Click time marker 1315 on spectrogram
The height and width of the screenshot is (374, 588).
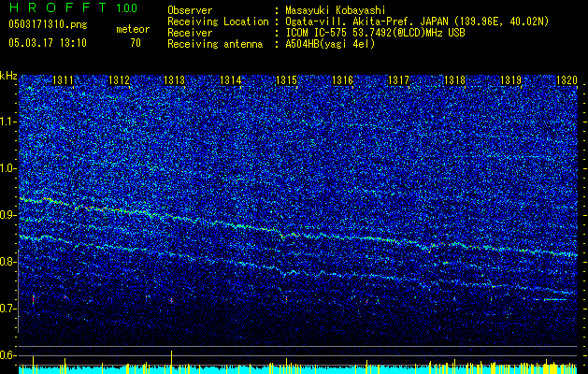286,80
